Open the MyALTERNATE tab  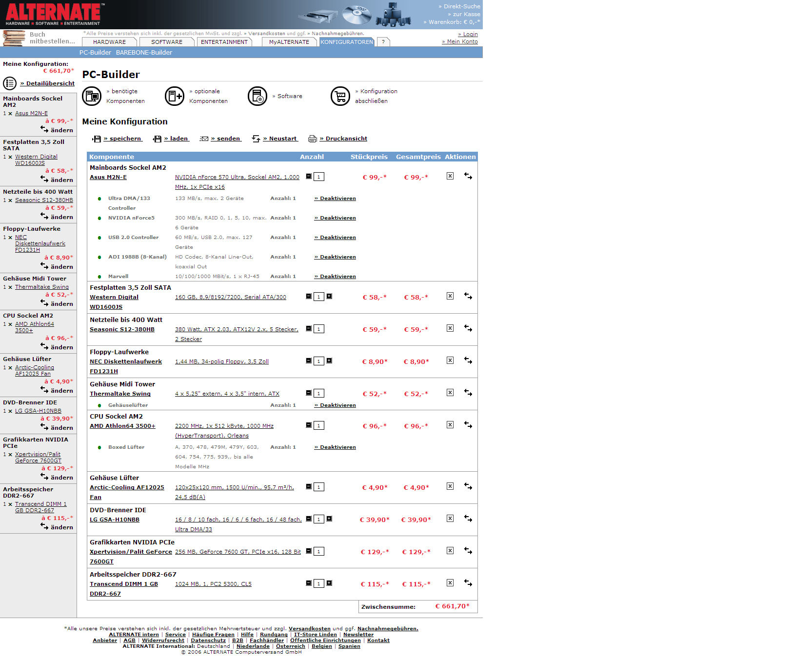(289, 42)
